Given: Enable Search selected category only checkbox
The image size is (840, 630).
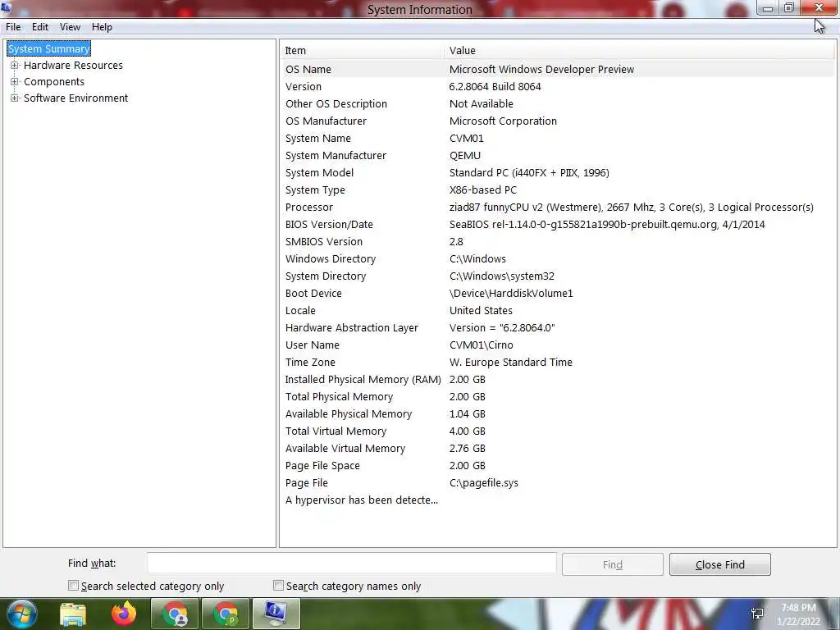Looking at the screenshot, I should tap(73, 586).
